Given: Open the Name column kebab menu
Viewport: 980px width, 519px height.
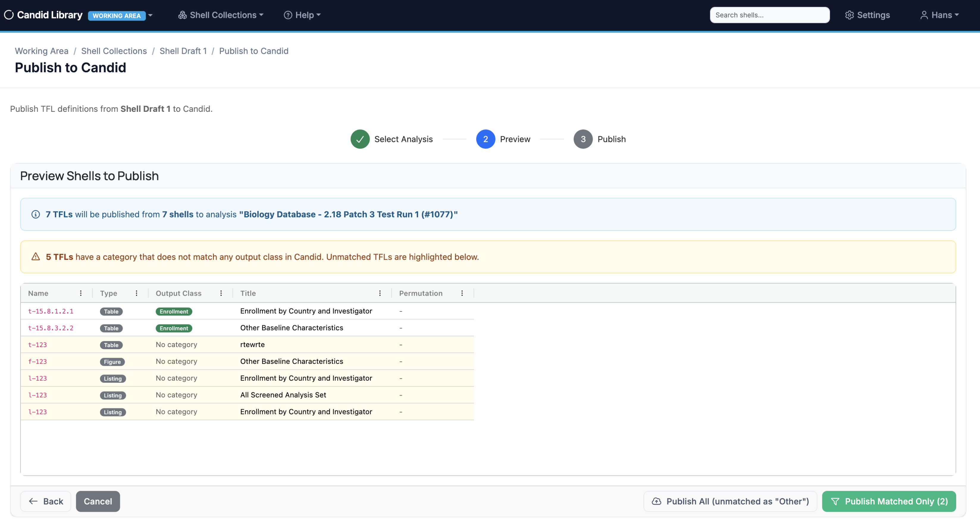Looking at the screenshot, I should pos(81,293).
